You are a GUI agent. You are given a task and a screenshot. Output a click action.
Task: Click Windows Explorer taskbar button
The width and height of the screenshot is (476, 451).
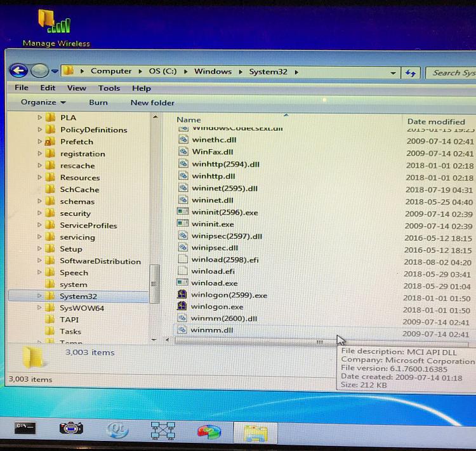(256, 433)
